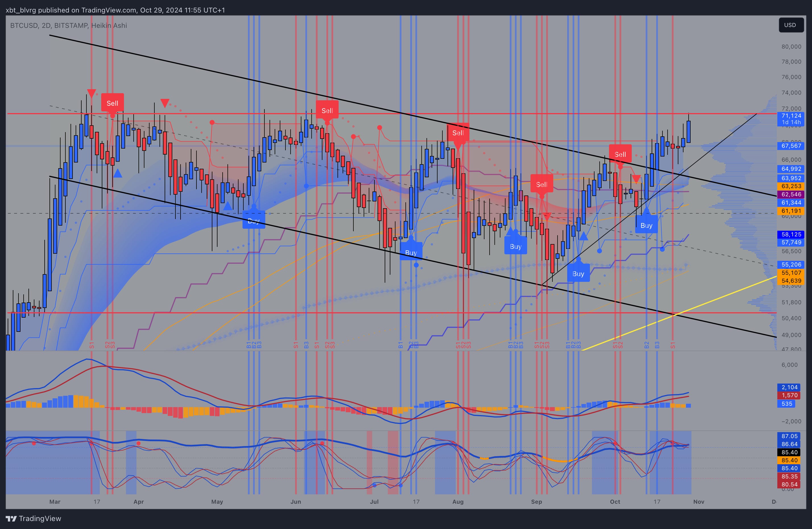The image size is (812, 529).
Task: Click the Mar label on the time axis
Action: [x=55, y=502]
